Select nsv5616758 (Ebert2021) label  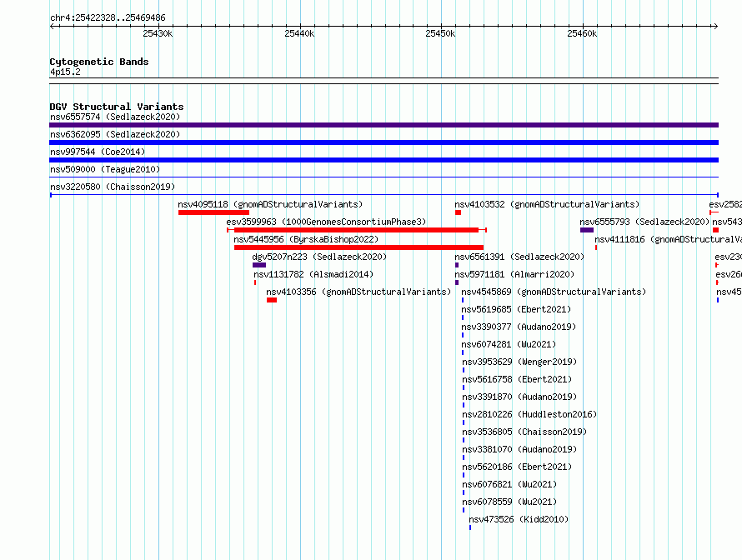click(517, 379)
